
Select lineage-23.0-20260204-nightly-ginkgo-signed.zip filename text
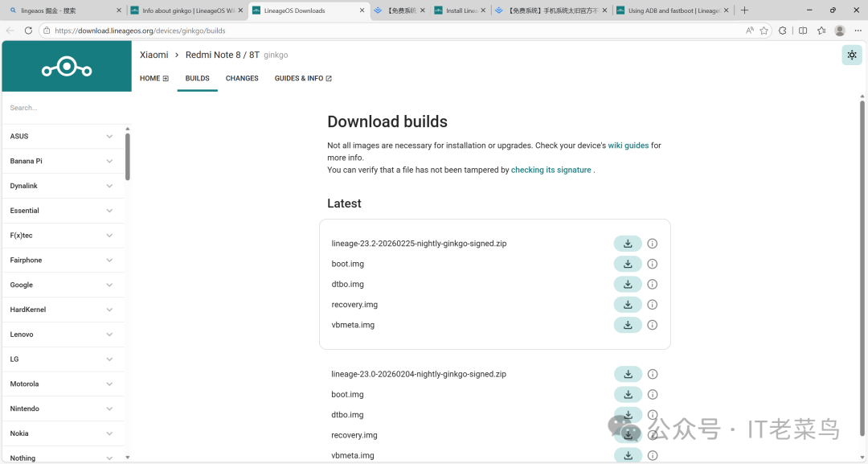coord(419,374)
